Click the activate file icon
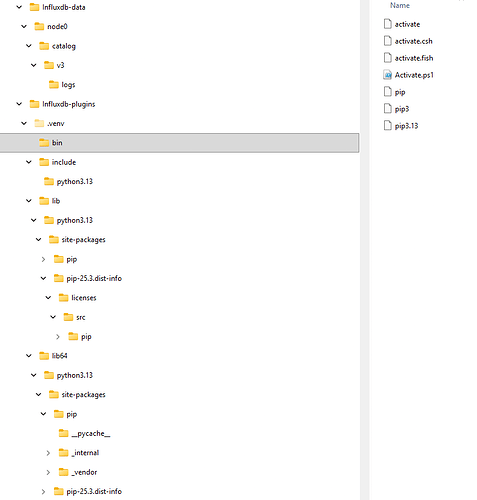Viewport: 477px width, 500px height. [387, 24]
